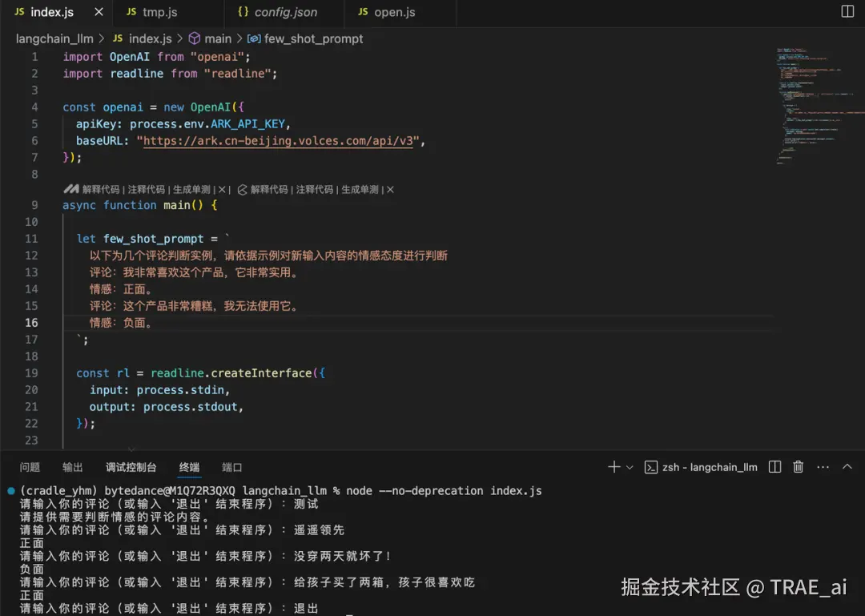The height and width of the screenshot is (616, 865).
Task: Open the 调试控制台 panel tab
Action: point(132,466)
